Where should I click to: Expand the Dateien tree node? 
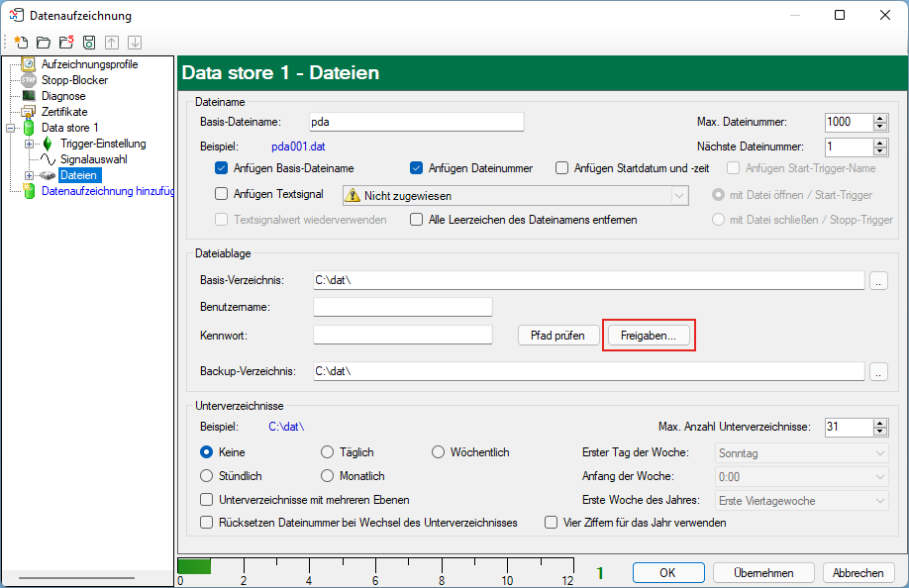(x=29, y=175)
